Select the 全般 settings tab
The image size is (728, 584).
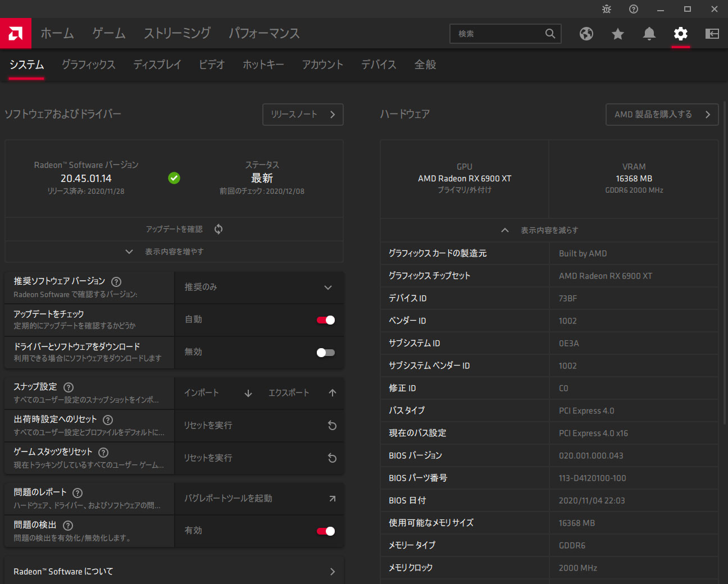pyautogui.click(x=425, y=65)
